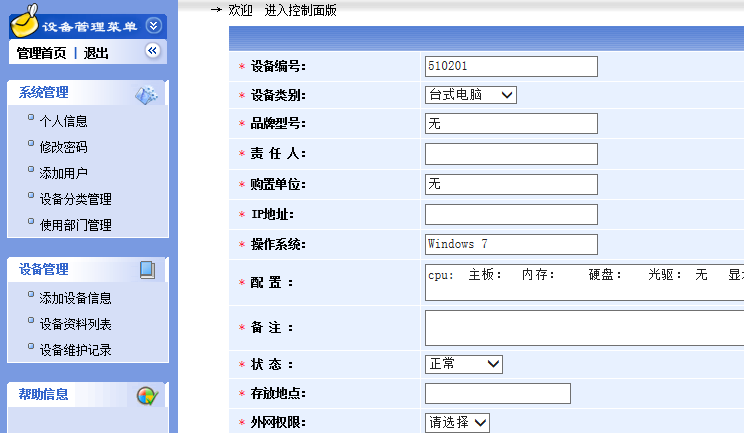Open the 管理首页 link
This screenshot has width=744, height=433.
click(42, 53)
